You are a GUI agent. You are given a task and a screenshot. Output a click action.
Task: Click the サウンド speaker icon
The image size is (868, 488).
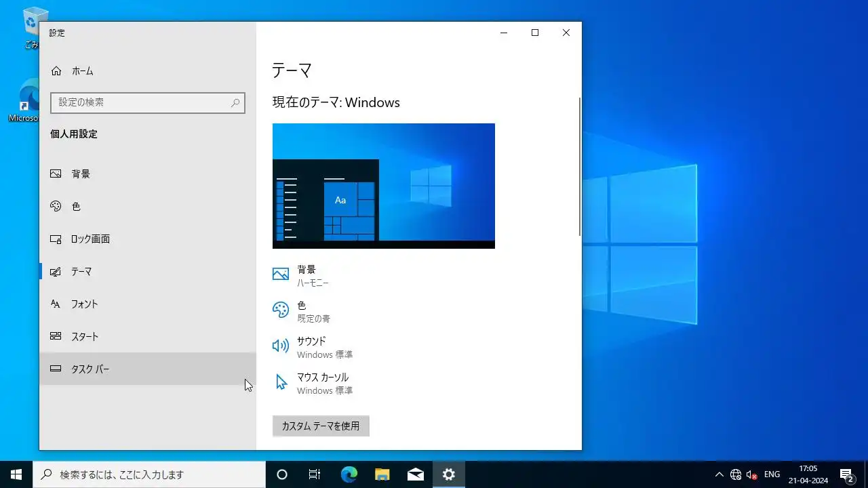281,346
